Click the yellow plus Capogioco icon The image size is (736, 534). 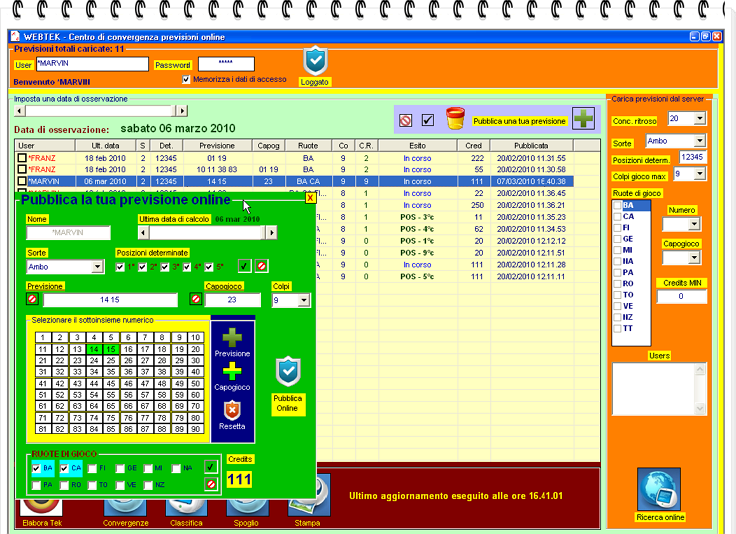click(232, 372)
